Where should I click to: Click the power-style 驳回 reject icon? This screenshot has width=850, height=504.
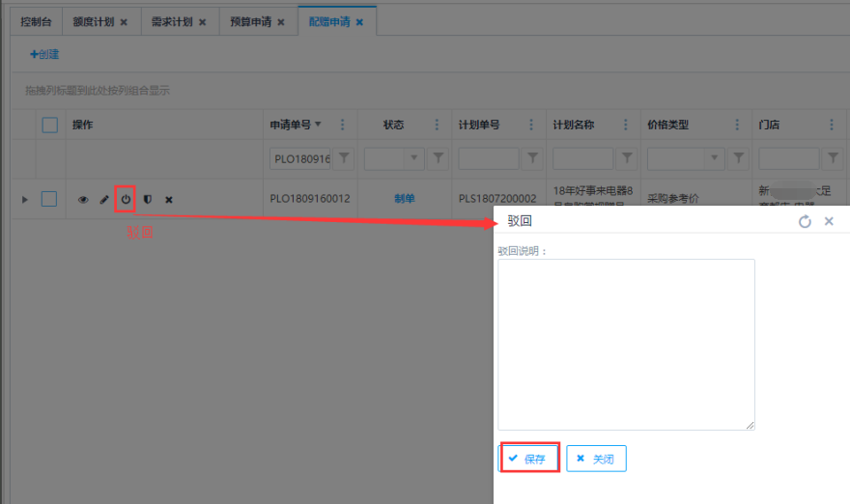tap(125, 200)
